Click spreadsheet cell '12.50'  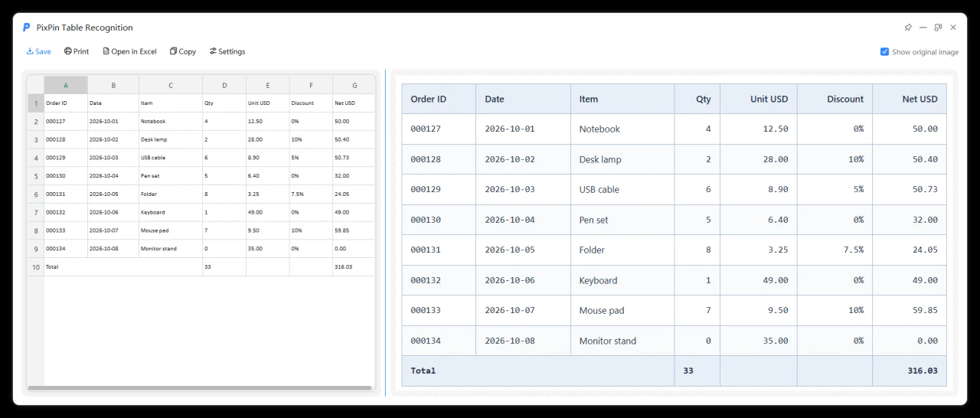pos(268,121)
